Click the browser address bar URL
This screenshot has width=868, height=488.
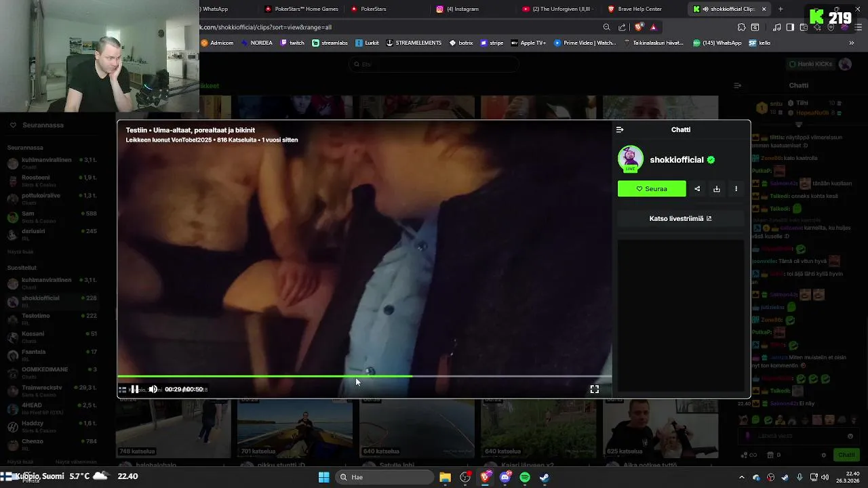coord(266,27)
